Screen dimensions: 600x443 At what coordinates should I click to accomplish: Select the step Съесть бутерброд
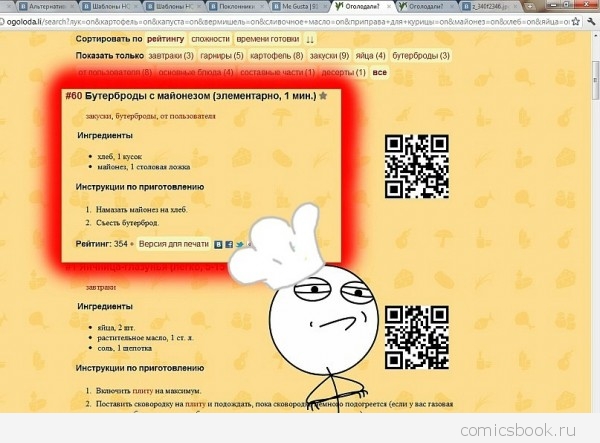pyautogui.click(x=127, y=223)
